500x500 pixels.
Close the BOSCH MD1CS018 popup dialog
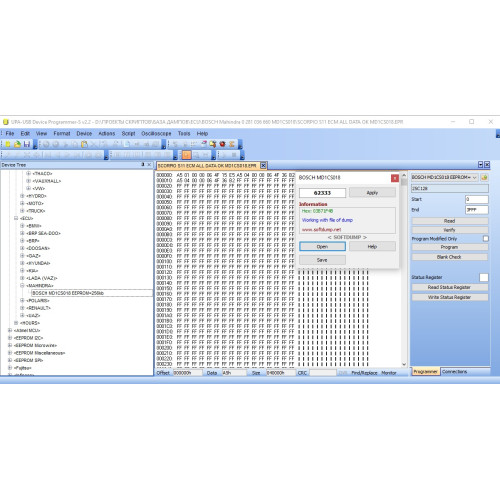[x=395, y=178]
